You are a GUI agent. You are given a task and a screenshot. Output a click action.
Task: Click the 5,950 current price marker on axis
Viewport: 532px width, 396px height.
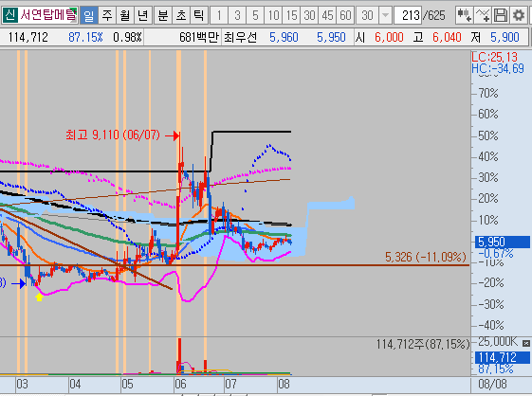pyautogui.click(x=503, y=242)
